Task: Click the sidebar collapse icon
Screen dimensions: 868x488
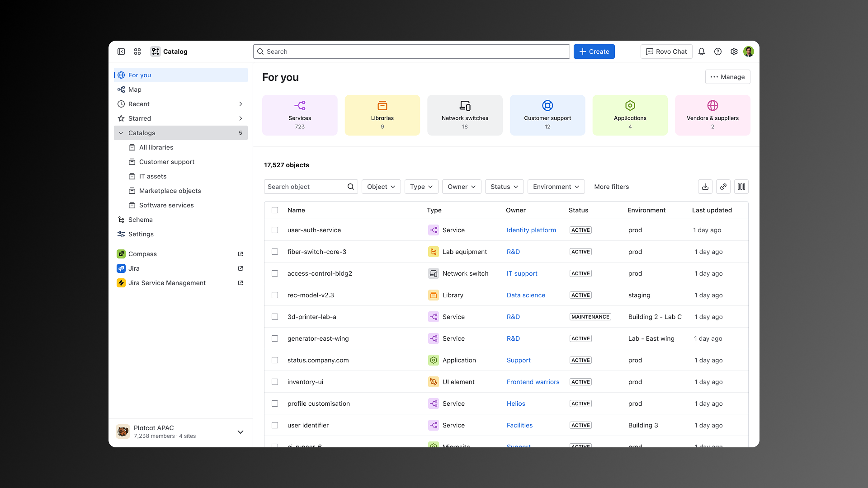Action: coord(121,52)
